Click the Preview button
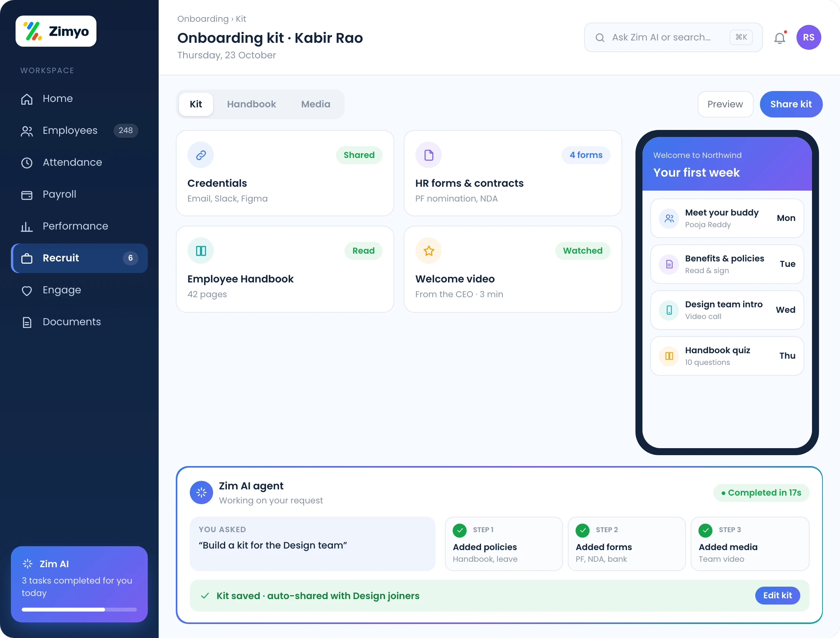840x638 pixels. pos(725,104)
